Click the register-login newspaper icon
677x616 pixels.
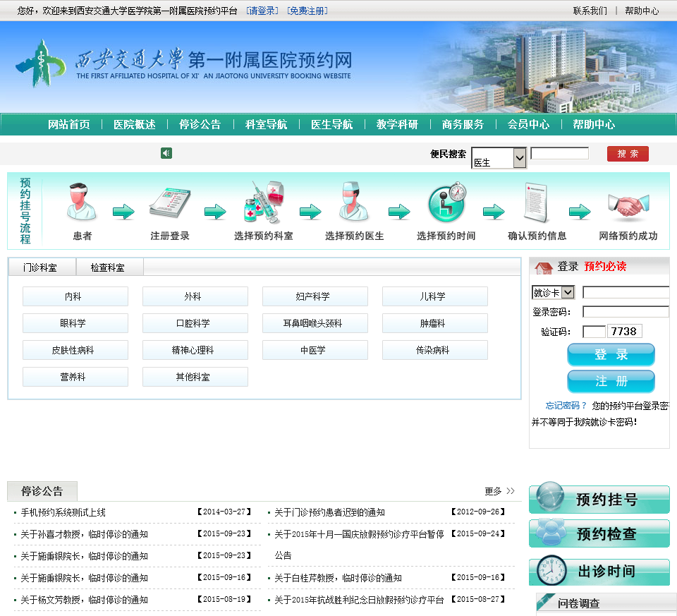170,203
